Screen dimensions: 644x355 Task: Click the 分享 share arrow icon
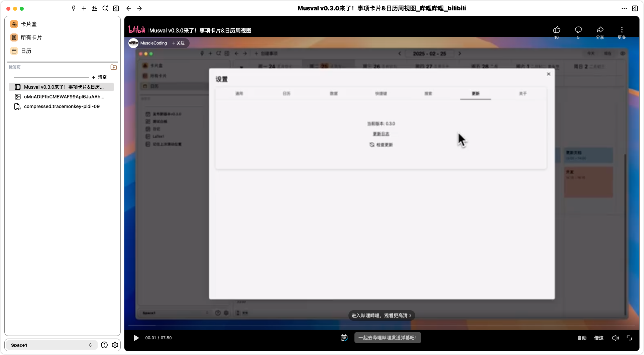click(x=600, y=30)
